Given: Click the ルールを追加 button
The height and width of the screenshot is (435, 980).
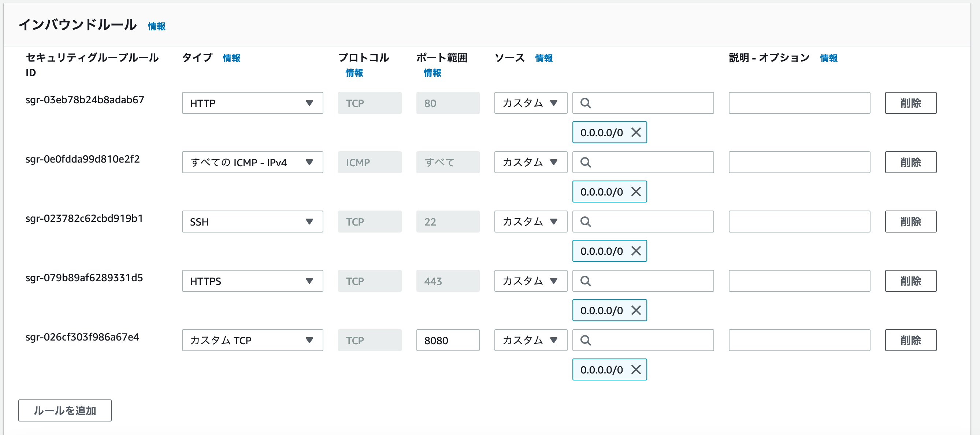Looking at the screenshot, I should click(64, 410).
